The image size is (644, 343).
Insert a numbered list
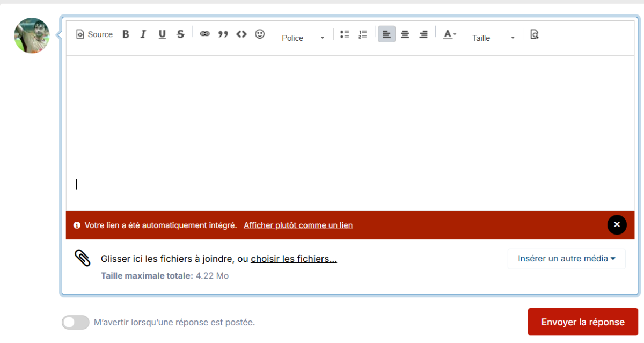[x=363, y=34]
